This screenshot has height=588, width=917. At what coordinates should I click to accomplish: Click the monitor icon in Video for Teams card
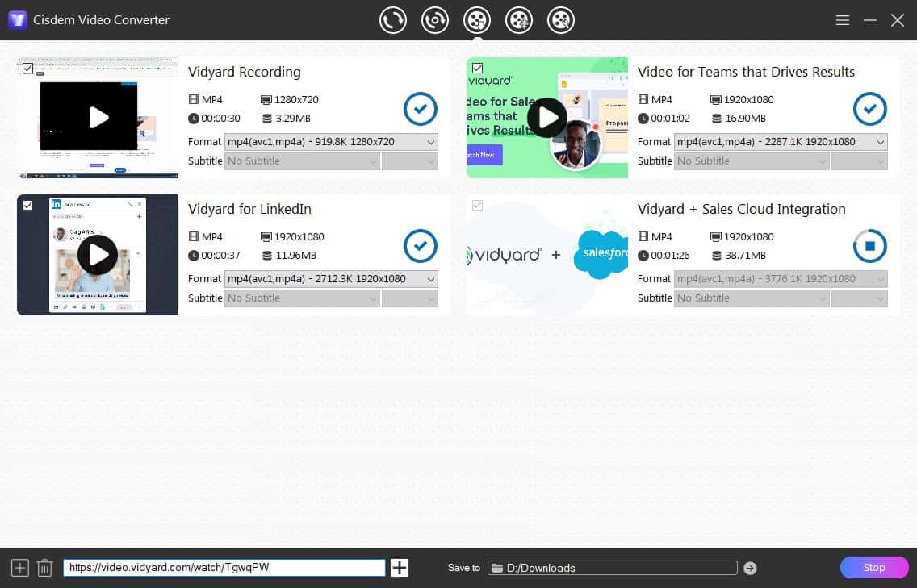[716, 100]
